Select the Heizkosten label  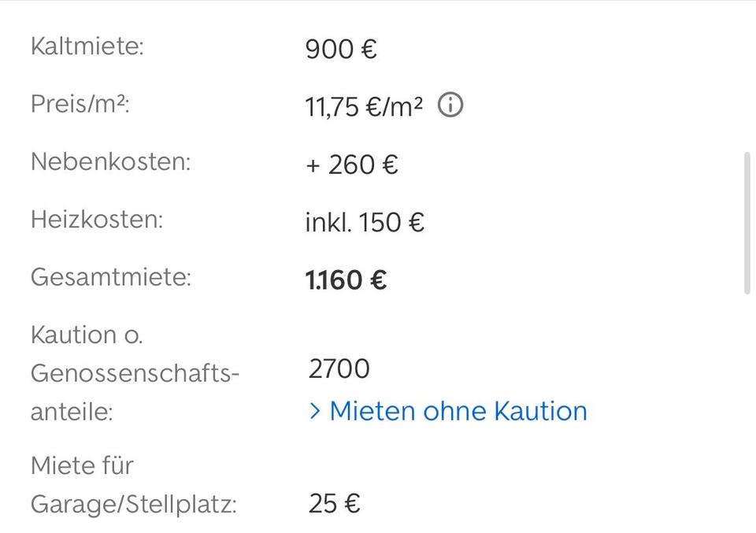[x=96, y=219]
